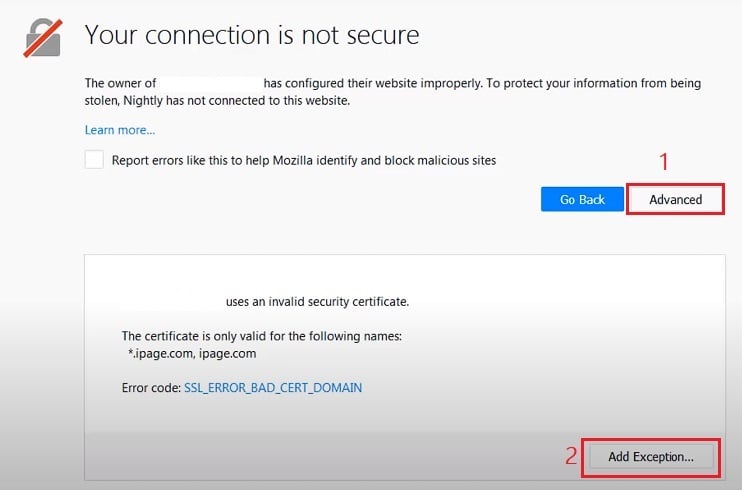
Task: Click the Go Back button
Action: click(x=582, y=199)
